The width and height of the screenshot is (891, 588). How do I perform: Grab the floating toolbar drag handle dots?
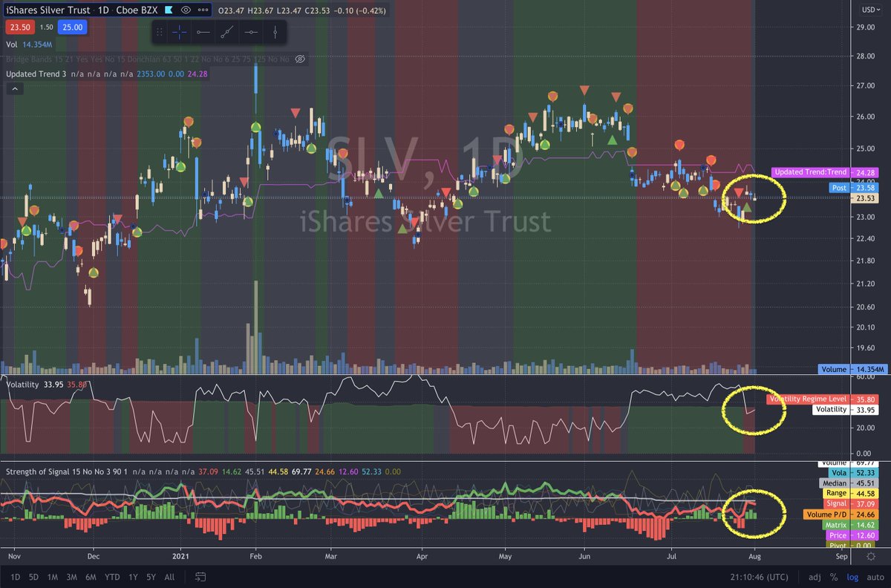160,32
